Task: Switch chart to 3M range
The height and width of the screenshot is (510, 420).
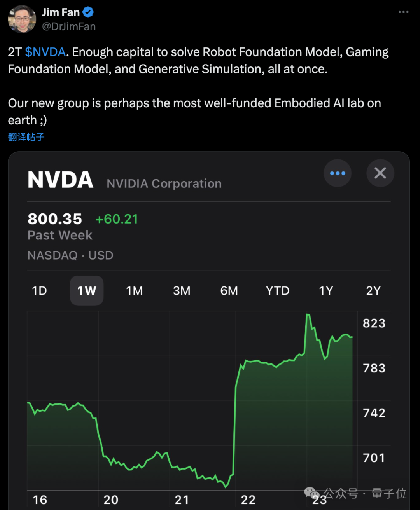Action: point(182,291)
